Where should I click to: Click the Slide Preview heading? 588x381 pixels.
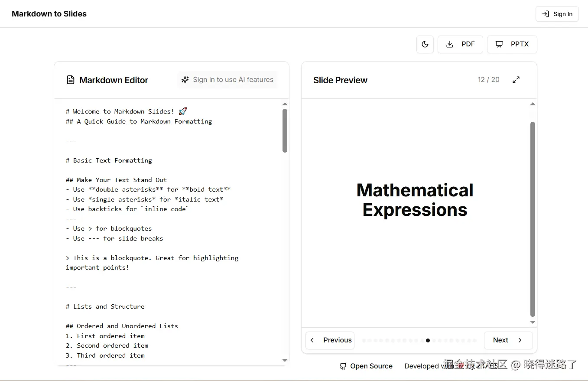[x=340, y=80]
